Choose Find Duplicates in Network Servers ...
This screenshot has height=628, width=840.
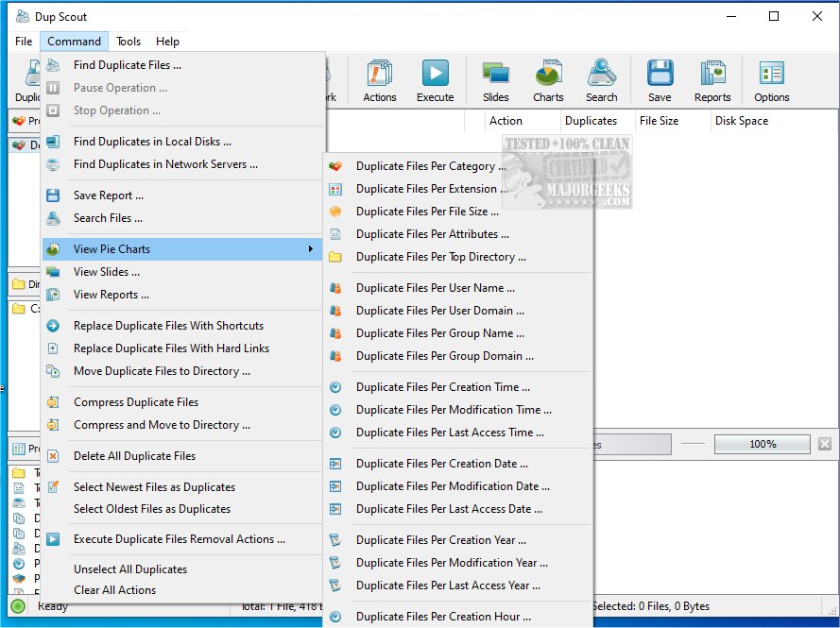coord(183,164)
